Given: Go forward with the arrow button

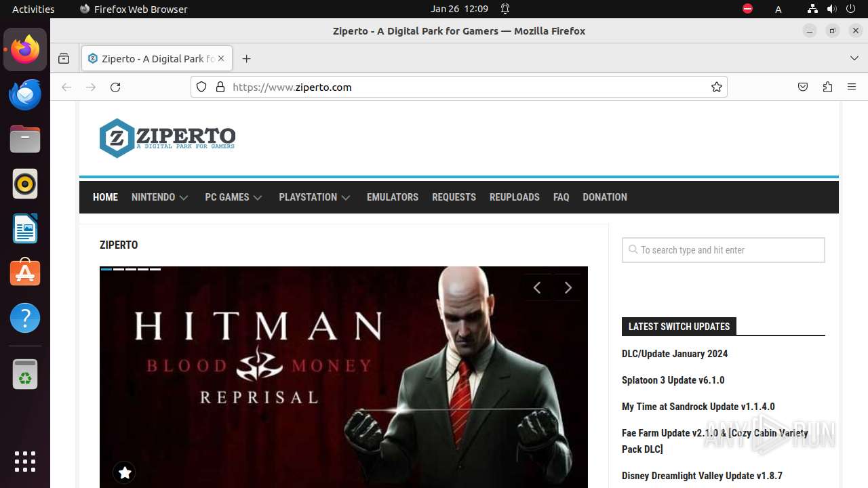Looking at the screenshot, I should pos(91,87).
